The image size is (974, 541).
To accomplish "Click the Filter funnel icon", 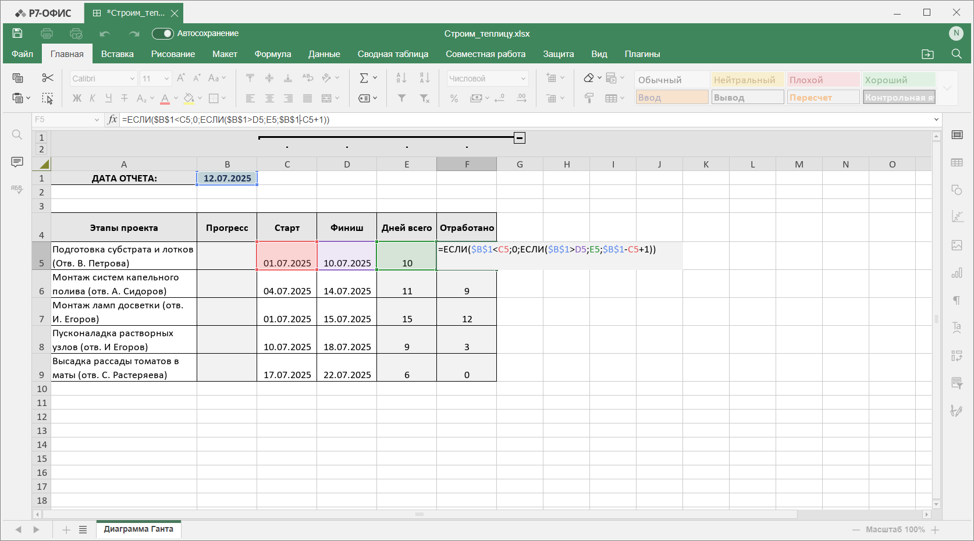I will [x=402, y=98].
